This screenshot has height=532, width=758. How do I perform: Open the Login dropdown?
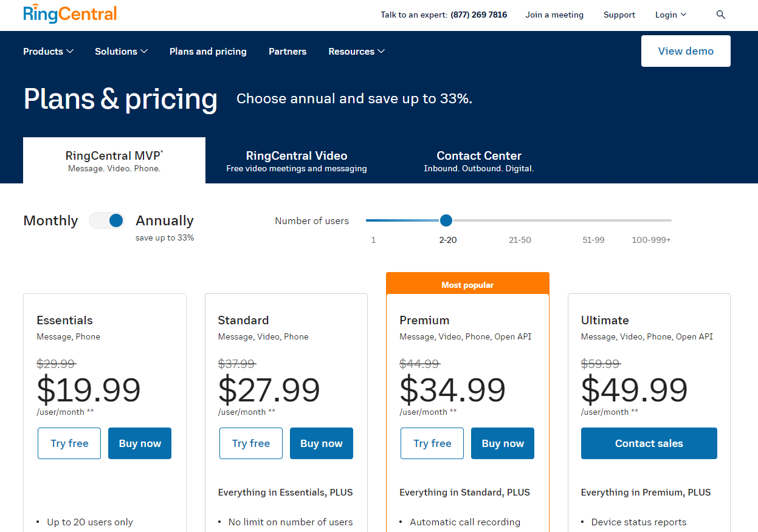(670, 15)
